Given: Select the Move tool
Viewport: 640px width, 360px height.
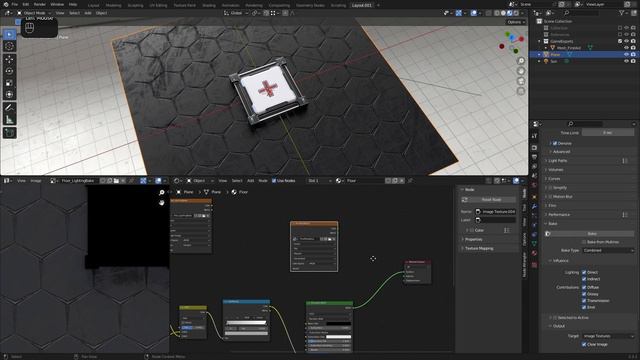Looking at the screenshot, I should point(9,59).
